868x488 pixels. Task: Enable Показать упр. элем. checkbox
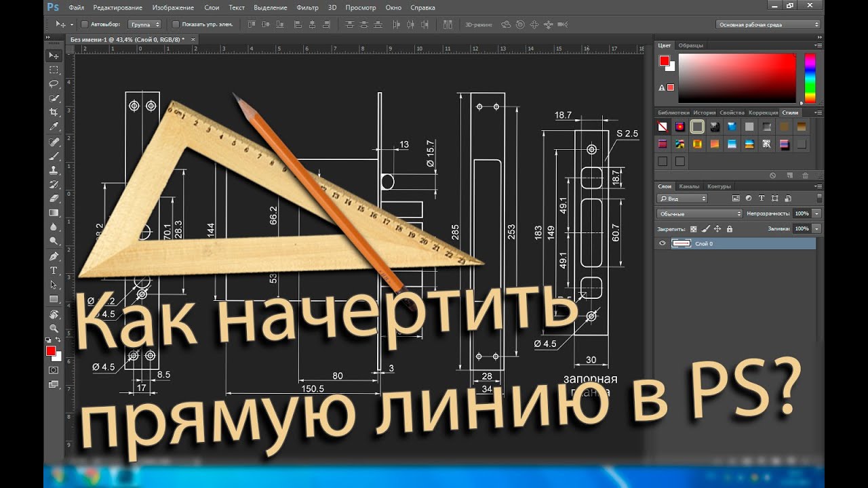coord(176,24)
